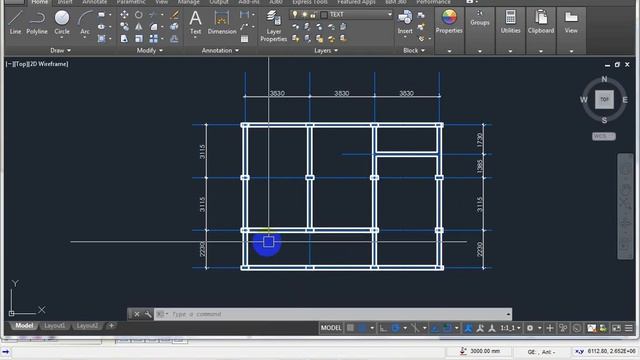Expand the Block panel
The height and width of the screenshot is (360, 640).
coord(414,50)
